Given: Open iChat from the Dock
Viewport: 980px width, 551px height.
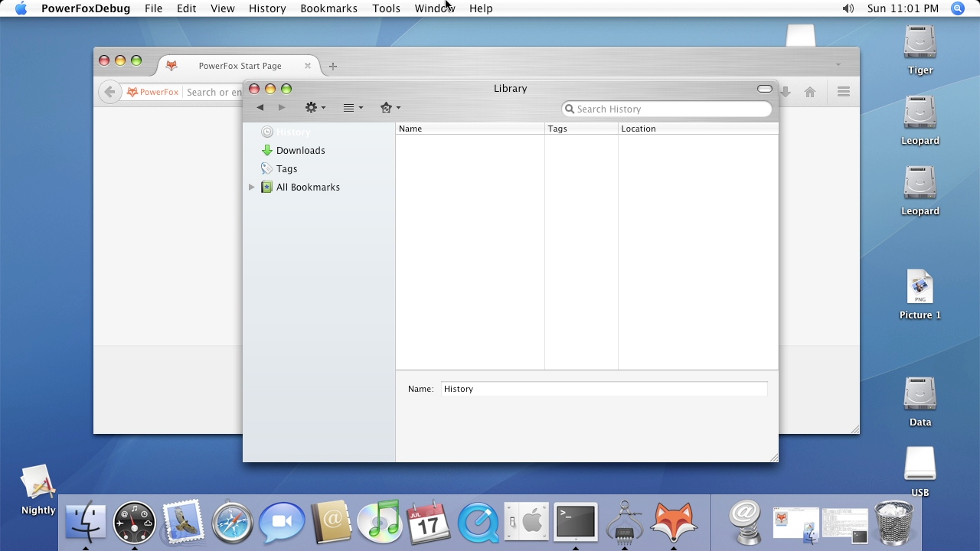Looking at the screenshot, I should (282, 522).
